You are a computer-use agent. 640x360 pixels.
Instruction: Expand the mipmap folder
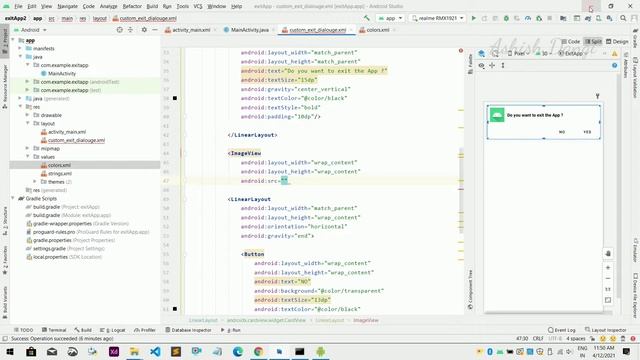point(28,149)
